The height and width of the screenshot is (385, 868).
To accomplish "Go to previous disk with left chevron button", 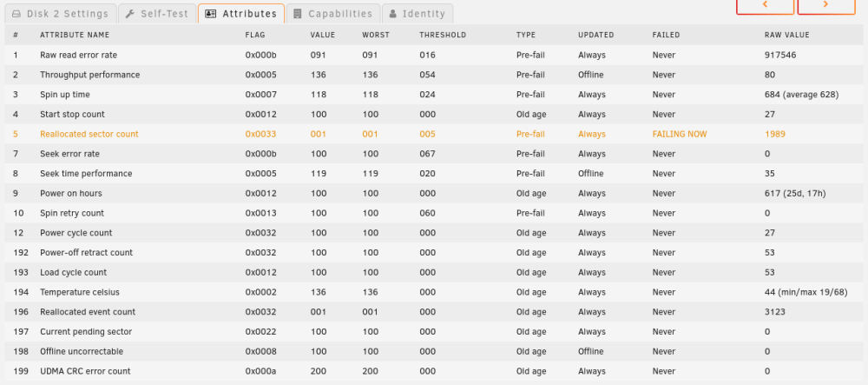I will 765,5.
